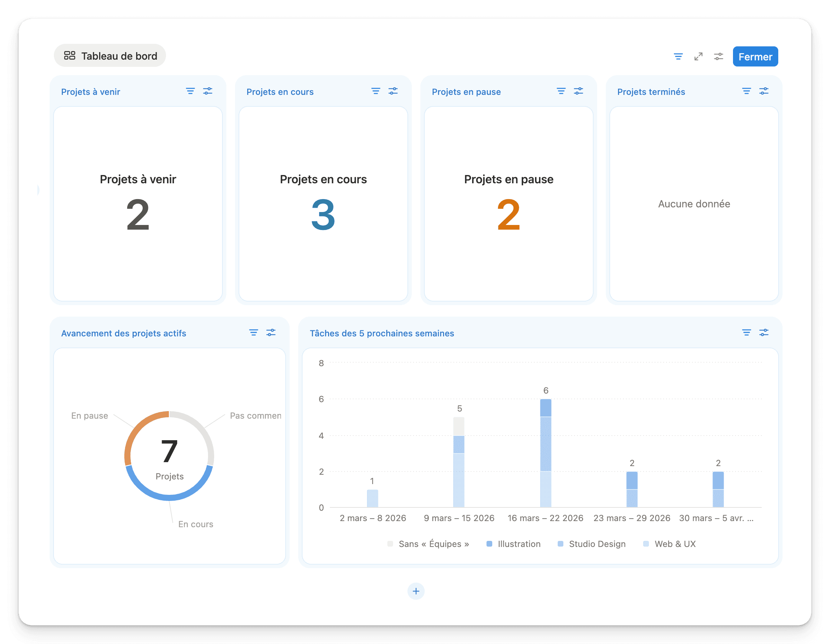Open the dashboard settings sliders icon
The width and height of the screenshot is (830, 644).
(x=718, y=57)
